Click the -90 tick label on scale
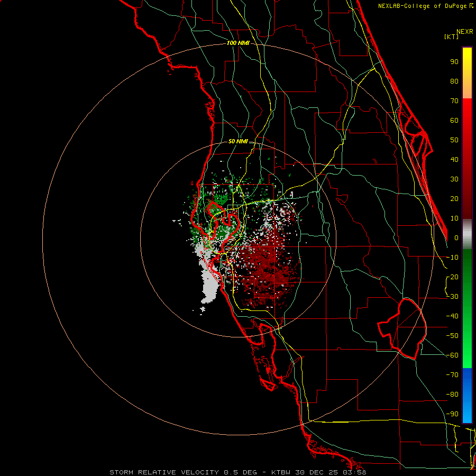This screenshot has height=476, width=476. [x=452, y=414]
